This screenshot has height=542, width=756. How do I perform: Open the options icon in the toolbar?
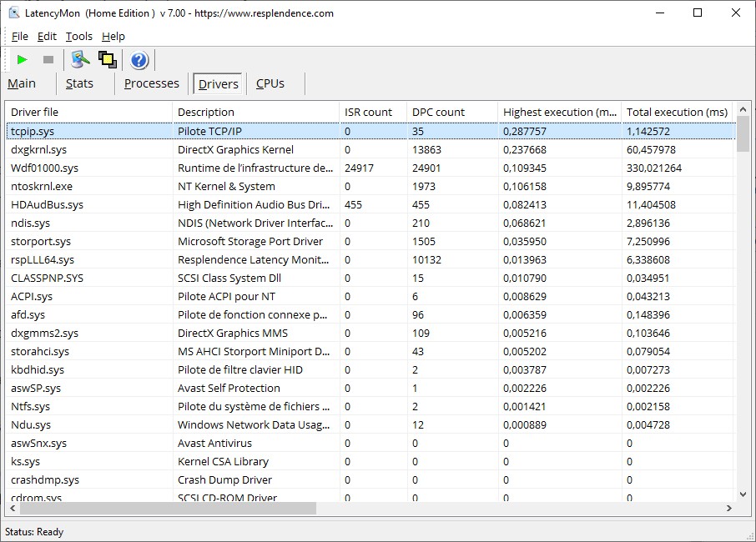(80, 59)
